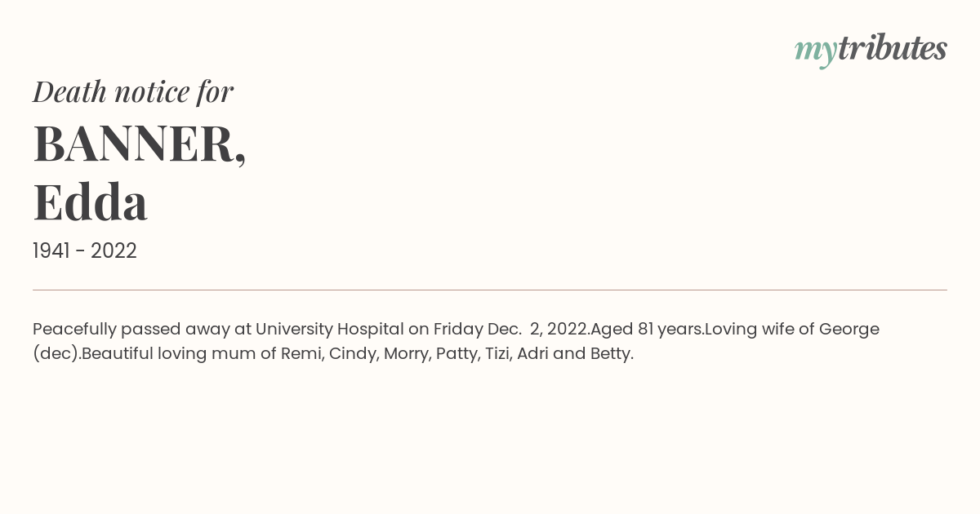This screenshot has width=980, height=514.
Task: Click the name "Tizi" in the list
Action: click(497, 353)
